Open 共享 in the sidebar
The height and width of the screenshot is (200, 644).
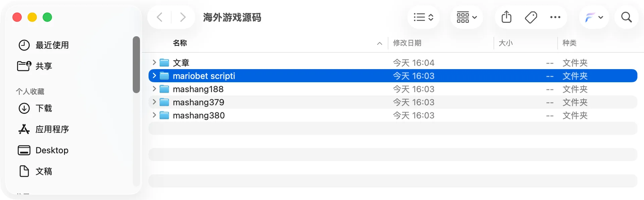coord(44,66)
